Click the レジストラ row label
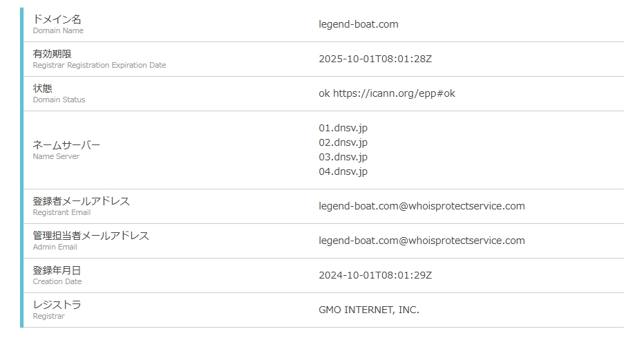This screenshot has width=644, height=347. tap(57, 305)
